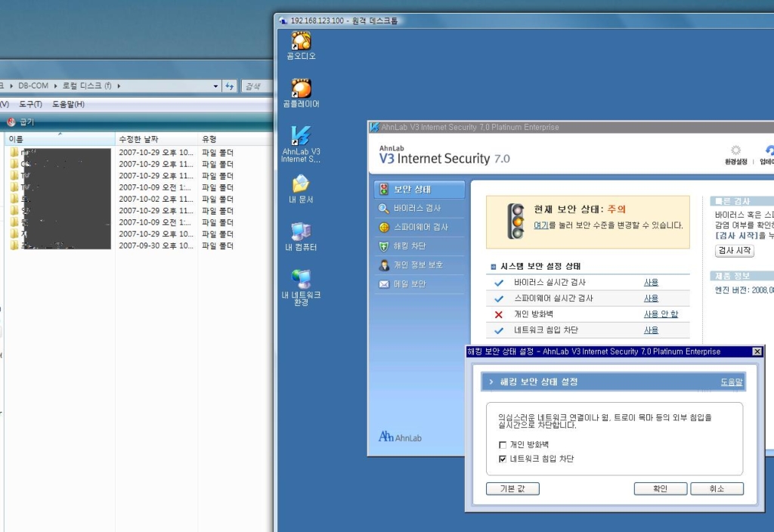
Task: Click the traffic light security status icon
Action: click(515, 221)
